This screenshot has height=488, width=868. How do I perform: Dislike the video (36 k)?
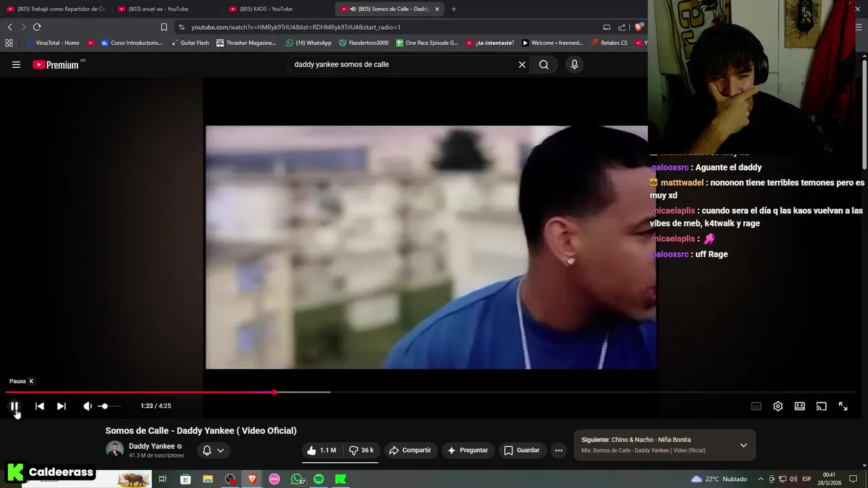coord(361,450)
